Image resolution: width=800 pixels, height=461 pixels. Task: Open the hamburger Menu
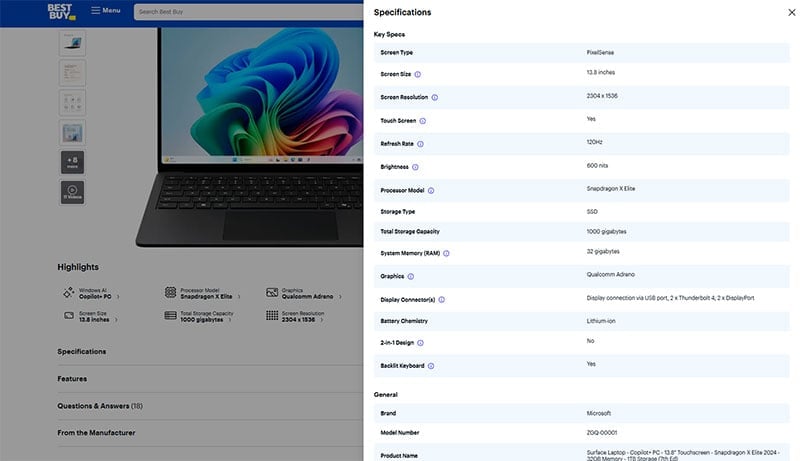tap(106, 11)
